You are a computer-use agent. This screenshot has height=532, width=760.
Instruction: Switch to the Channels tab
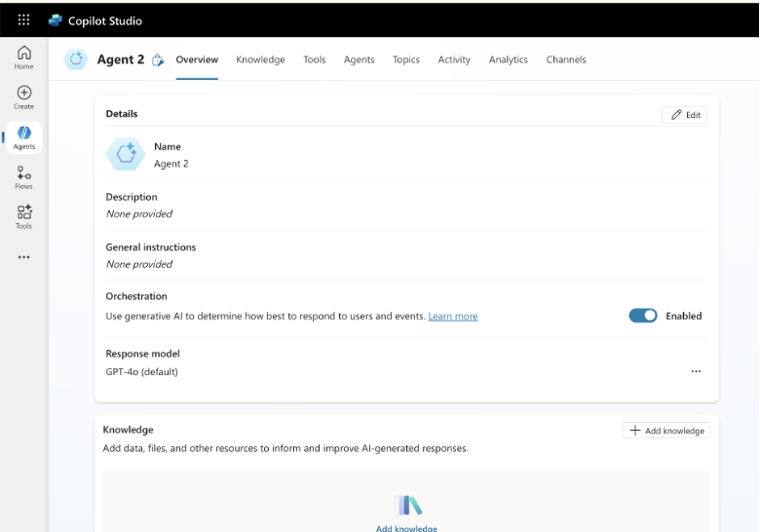[x=566, y=59]
